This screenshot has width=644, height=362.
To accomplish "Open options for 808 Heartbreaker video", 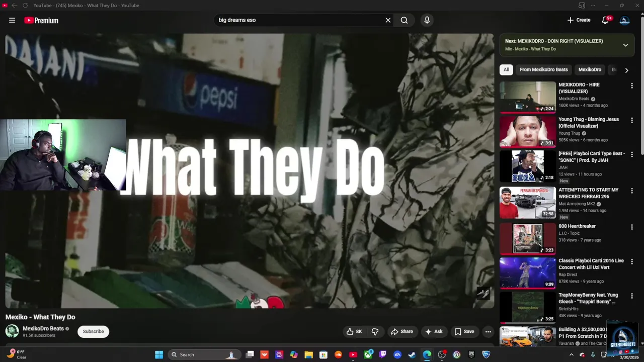I will click(632, 227).
